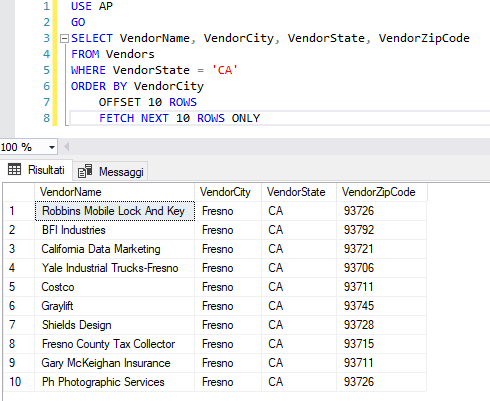Select the top-left corner cell of results grid
The image size is (490, 401).
[19, 192]
